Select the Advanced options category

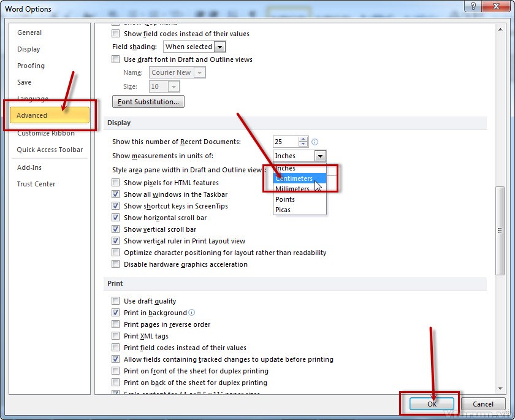coord(50,115)
